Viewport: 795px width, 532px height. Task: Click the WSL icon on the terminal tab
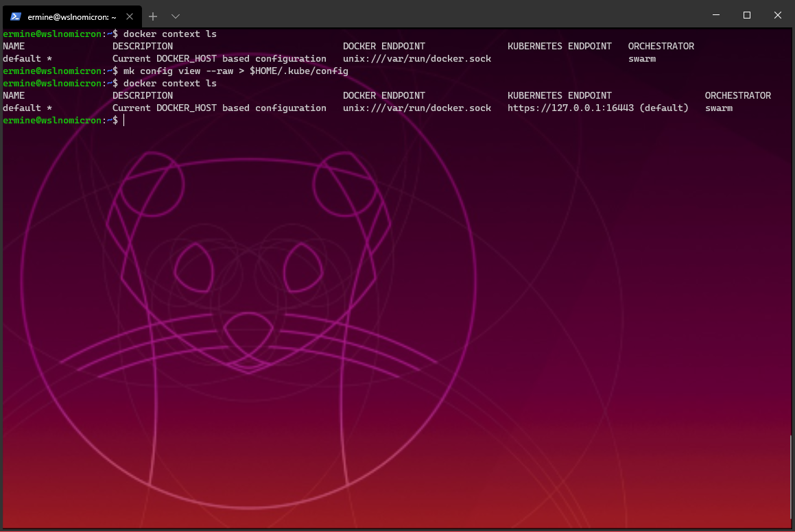point(16,15)
